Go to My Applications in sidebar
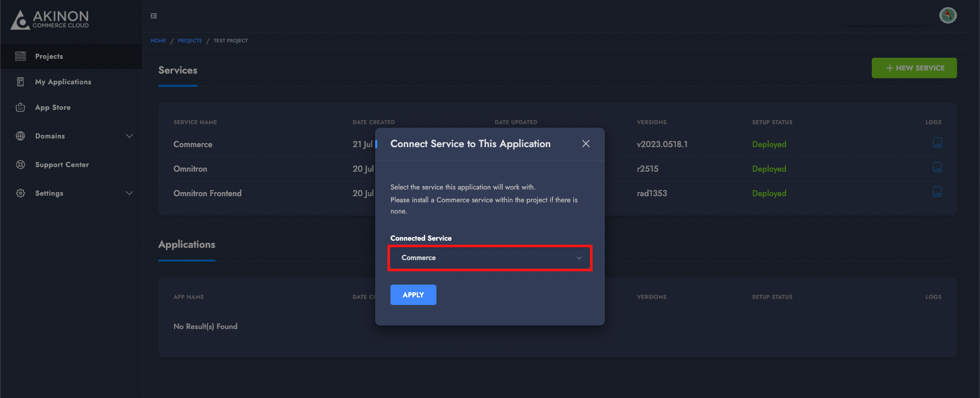 [x=63, y=82]
